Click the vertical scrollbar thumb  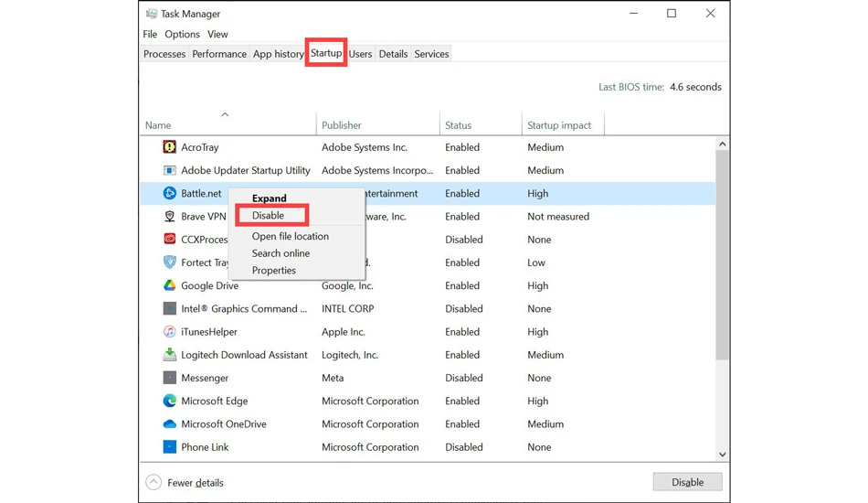coord(722,255)
